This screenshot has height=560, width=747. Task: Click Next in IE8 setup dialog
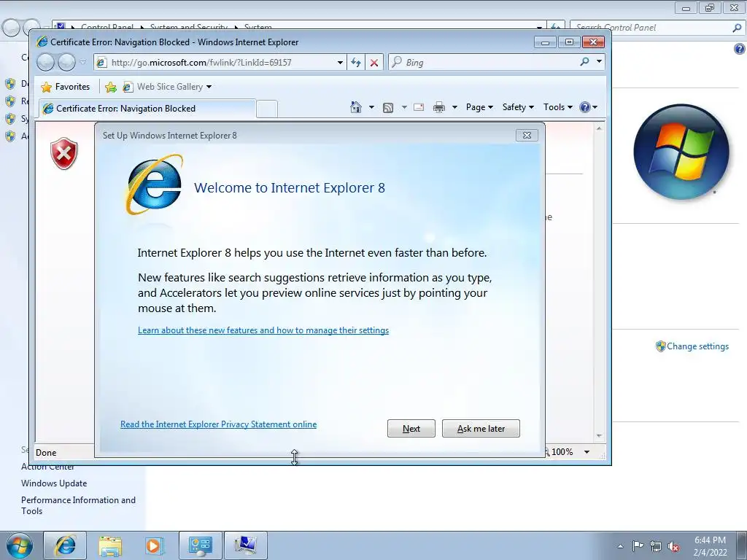coord(411,429)
